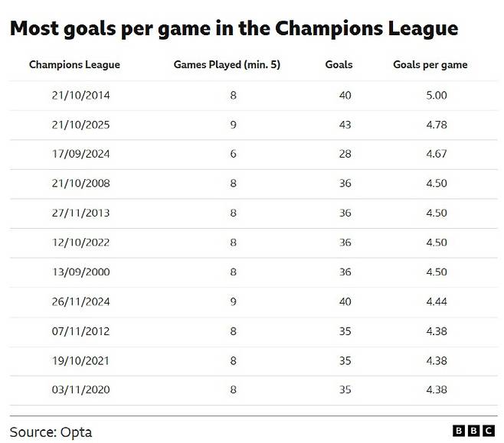This screenshot has width=504, height=443.
Task: Click the Games Played (min. 5) header
Action: coord(227,65)
